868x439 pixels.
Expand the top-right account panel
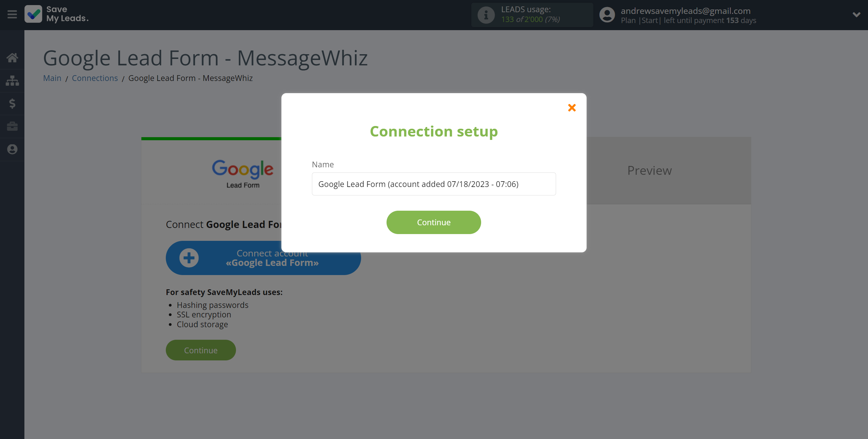(x=856, y=15)
